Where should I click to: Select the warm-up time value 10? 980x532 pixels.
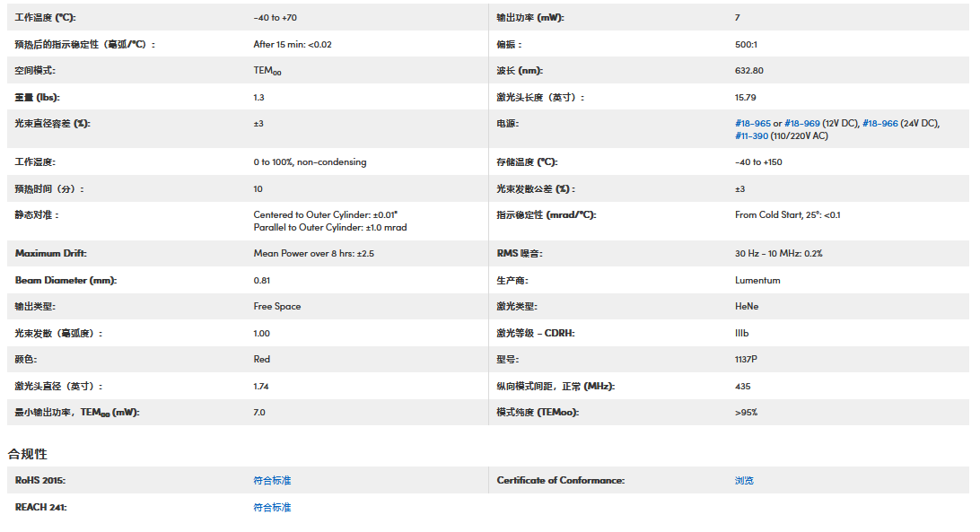[x=258, y=189]
